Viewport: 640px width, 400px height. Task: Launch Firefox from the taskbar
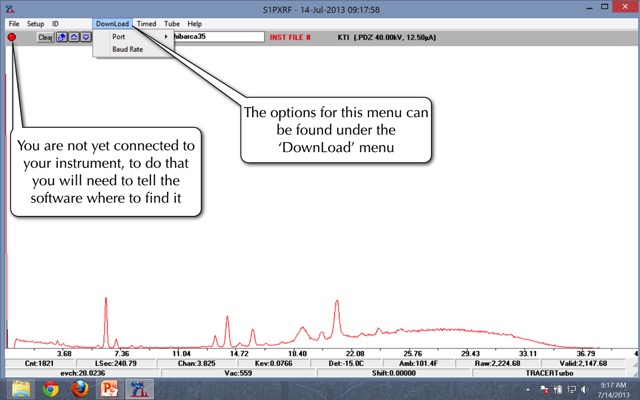(x=79, y=388)
